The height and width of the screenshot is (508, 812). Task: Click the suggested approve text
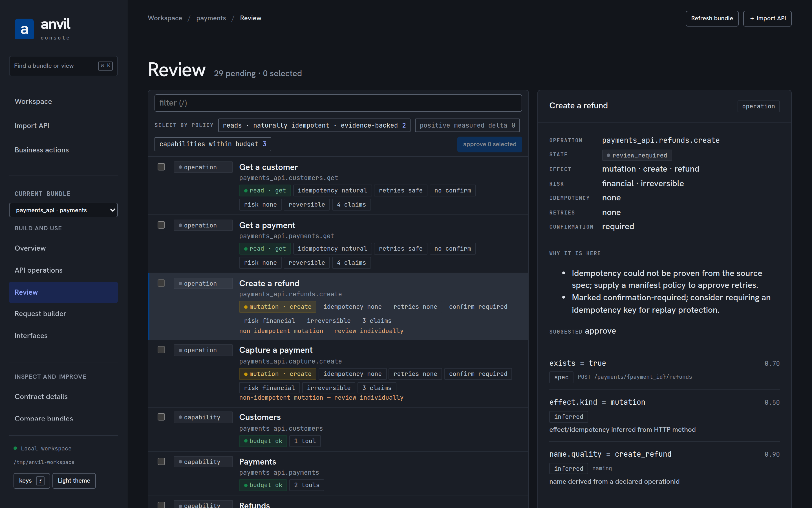point(600,331)
